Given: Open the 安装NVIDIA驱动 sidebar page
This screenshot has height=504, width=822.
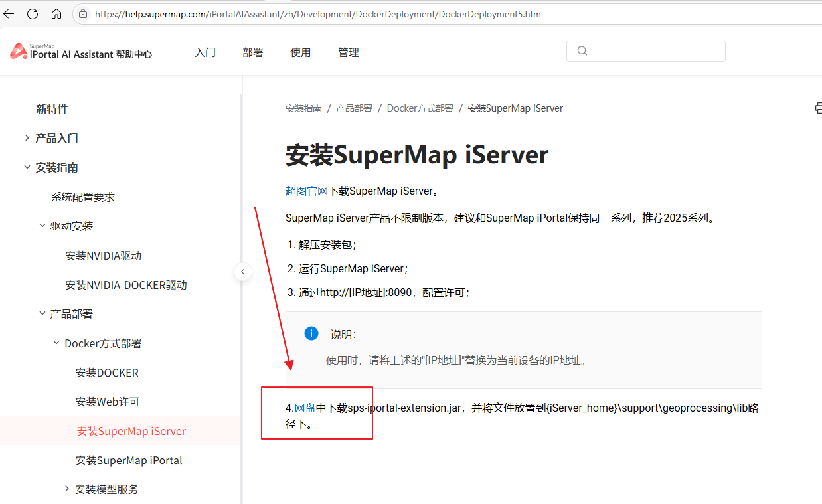Looking at the screenshot, I should pyautogui.click(x=104, y=256).
